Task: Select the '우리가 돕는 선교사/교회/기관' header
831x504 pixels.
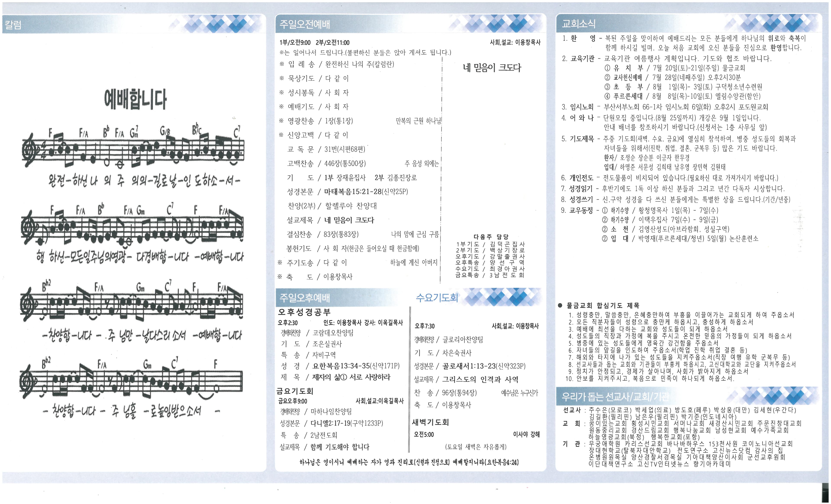Action: point(615,397)
